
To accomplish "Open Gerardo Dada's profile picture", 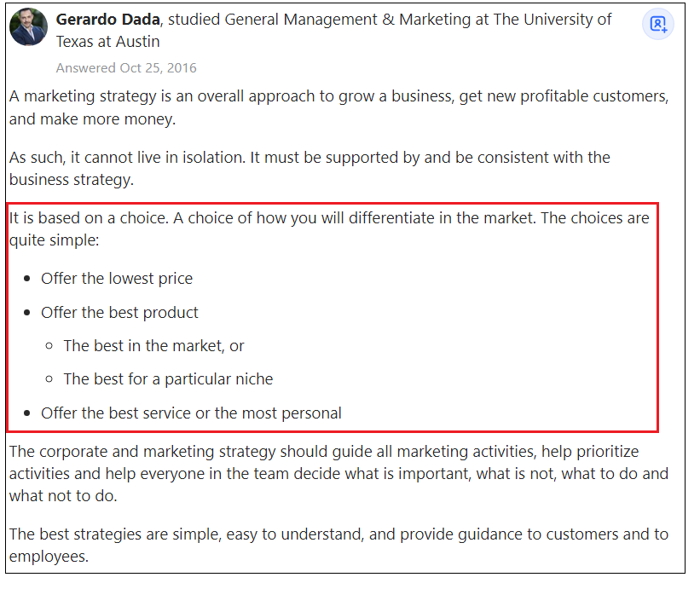I will 29,26.
